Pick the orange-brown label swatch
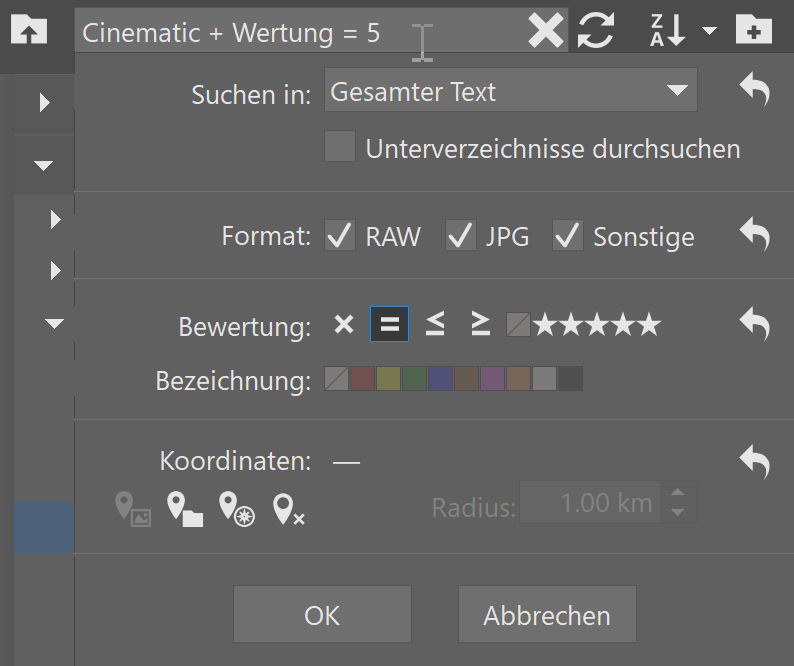This screenshot has height=666, width=794. pos(519,379)
